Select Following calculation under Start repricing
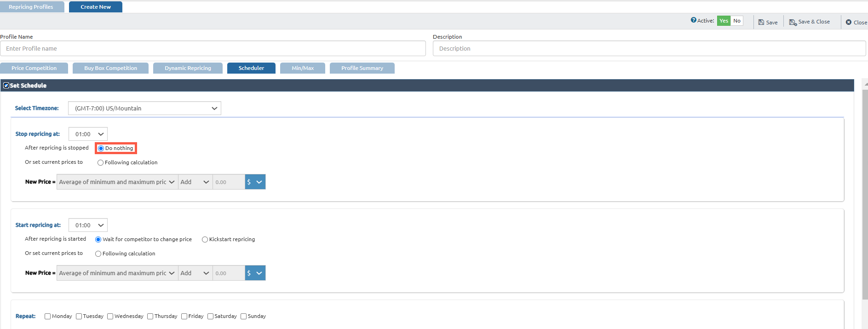This screenshot has width=868, height=329. [x=98, y=254]
